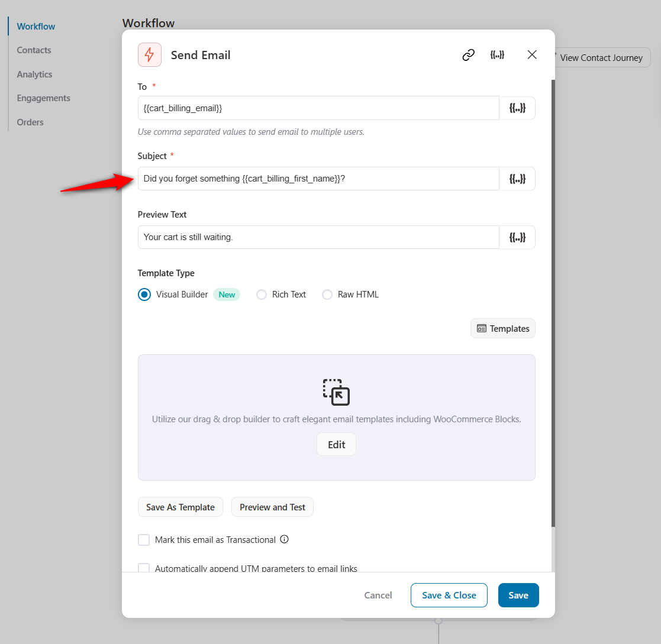
Task: Check automatically append UTM parameters option
Action: (x=143, y=568)
